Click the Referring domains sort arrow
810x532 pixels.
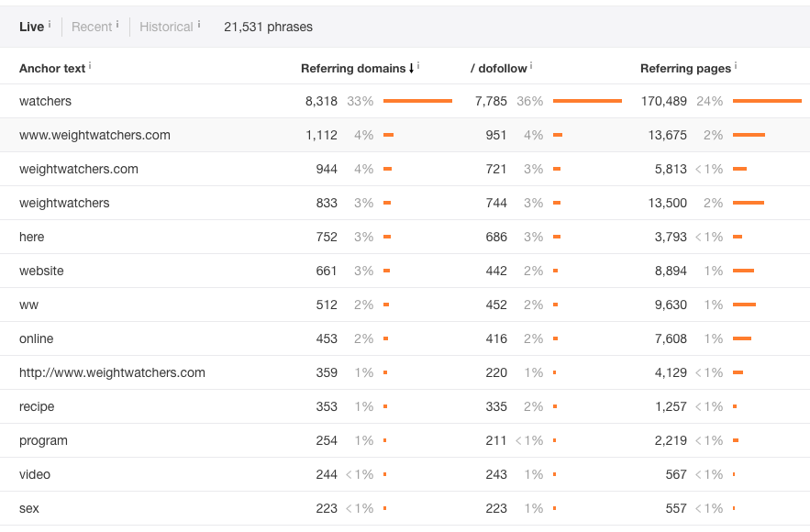point(411,68)
